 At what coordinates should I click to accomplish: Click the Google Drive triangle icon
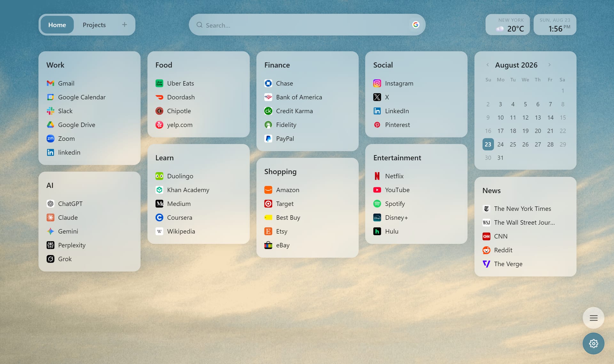coord(51,125)
